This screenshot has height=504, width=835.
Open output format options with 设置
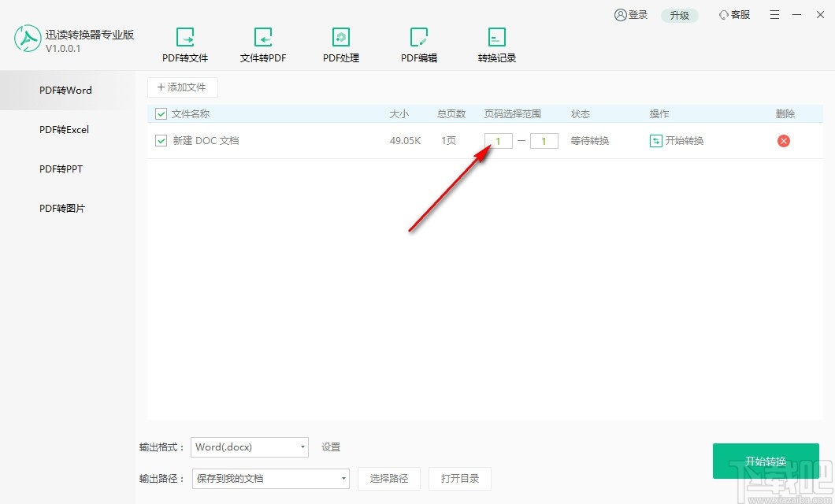click(330, 447)
